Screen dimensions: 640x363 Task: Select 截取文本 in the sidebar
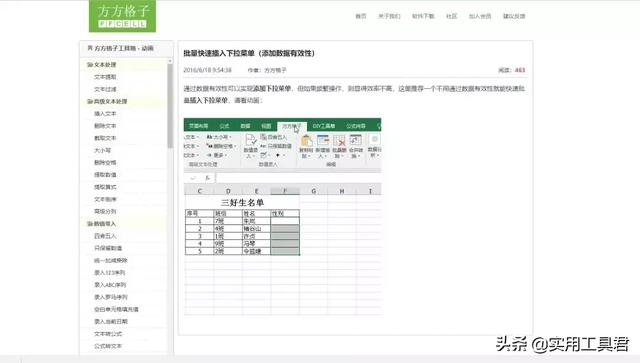click(x=105, y=138)
